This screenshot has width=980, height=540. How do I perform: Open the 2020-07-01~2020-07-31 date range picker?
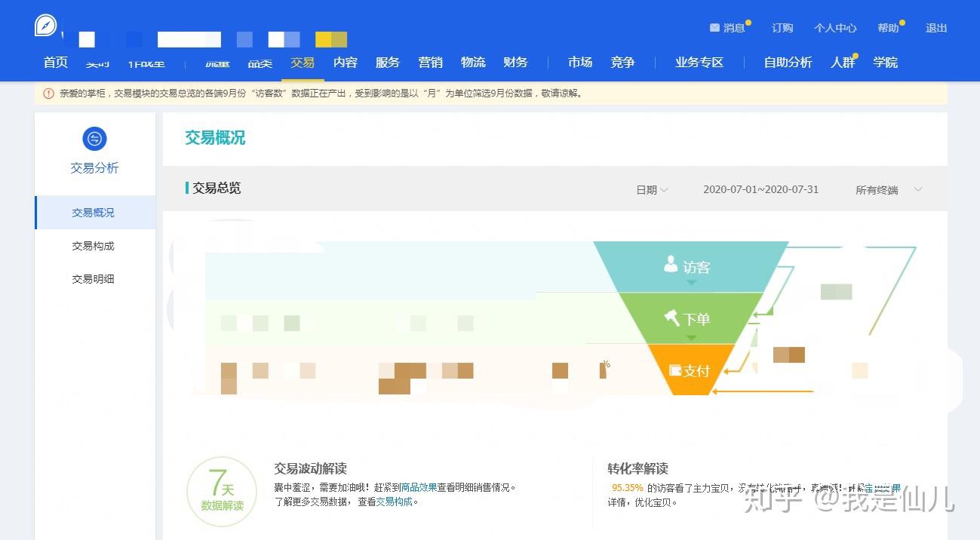[760, 190]
